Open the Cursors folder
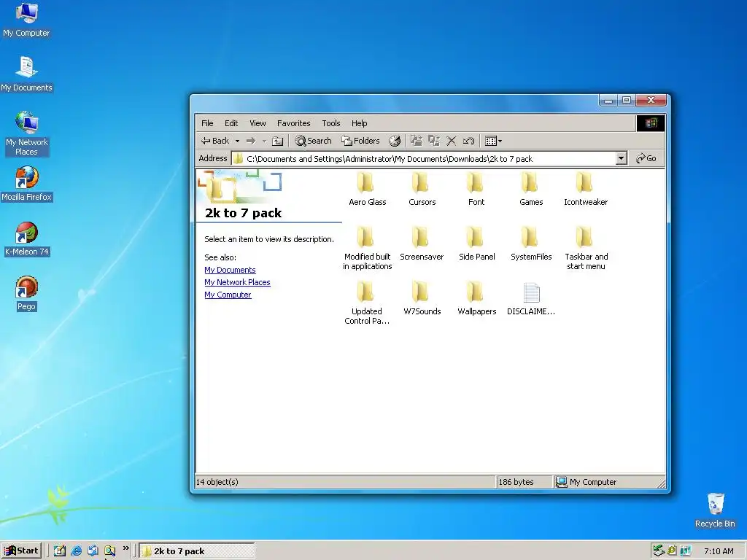Viewport: 747px width, 560px height. (422, 189)
